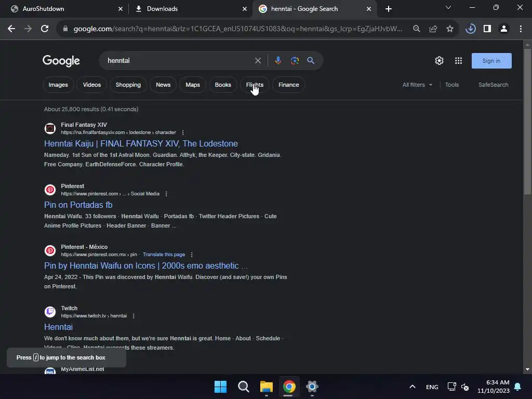
Task: Open Windows taskbar search
Action: 243,387
